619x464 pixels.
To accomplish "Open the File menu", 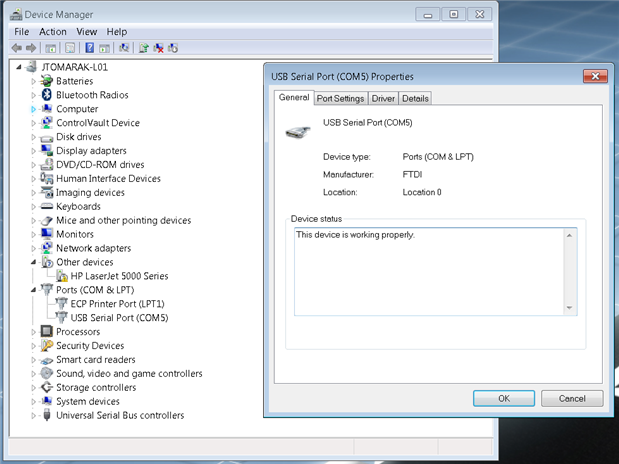I will [x=21, y=32].
